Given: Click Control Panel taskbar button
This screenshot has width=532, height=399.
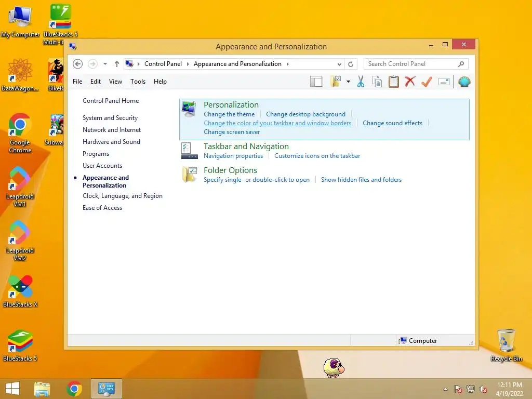Looking at the screenshot, I should pyautogui.click(x=107, y=389).
